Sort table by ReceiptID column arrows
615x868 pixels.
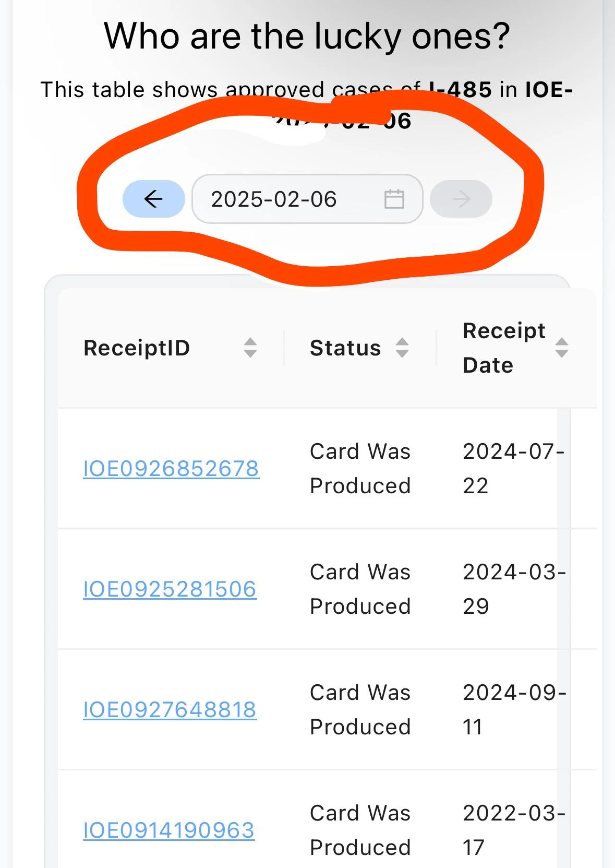coord(250,348)
